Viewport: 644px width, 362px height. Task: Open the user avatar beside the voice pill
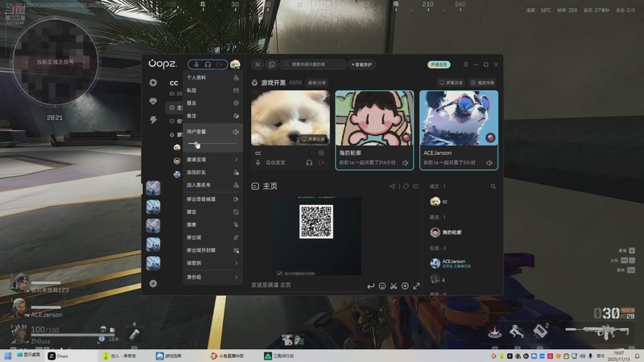[235, 64]
